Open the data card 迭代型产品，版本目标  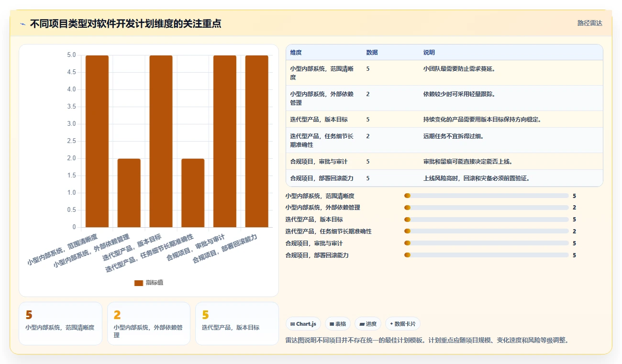point(237,323)
